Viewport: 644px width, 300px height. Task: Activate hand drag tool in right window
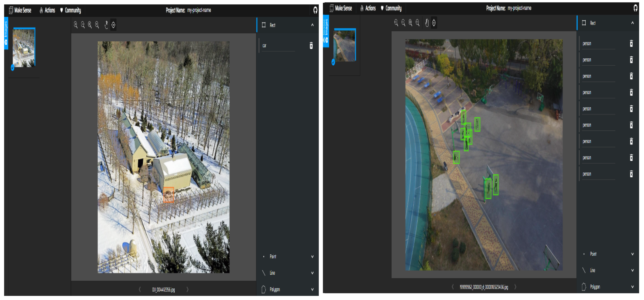coord(427,23)
